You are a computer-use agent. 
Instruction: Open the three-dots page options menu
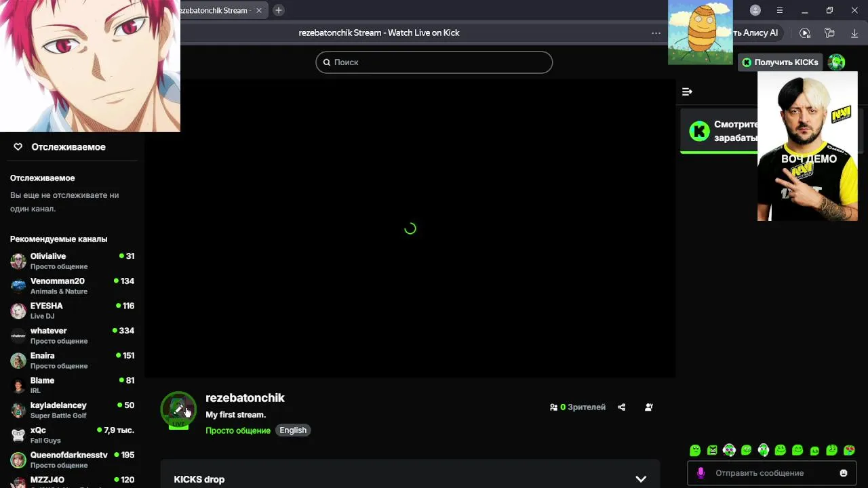[x=656, y=33]
